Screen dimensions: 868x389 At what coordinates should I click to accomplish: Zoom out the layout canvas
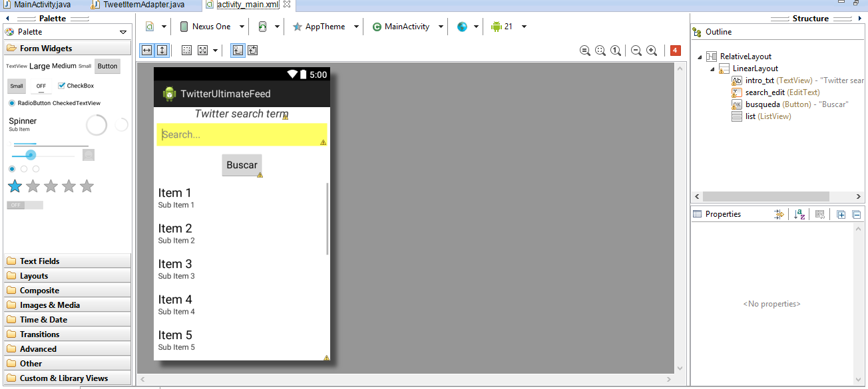pos(636,51)
